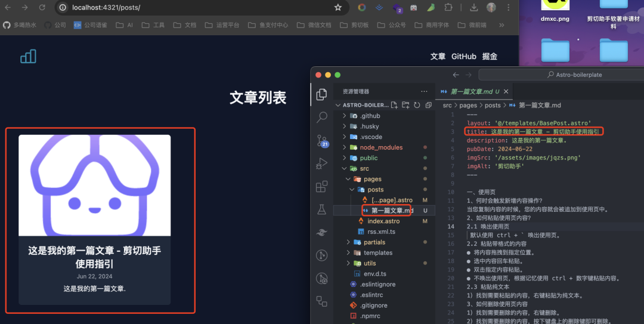Click the 掘金 navigation link

(490, 56)
